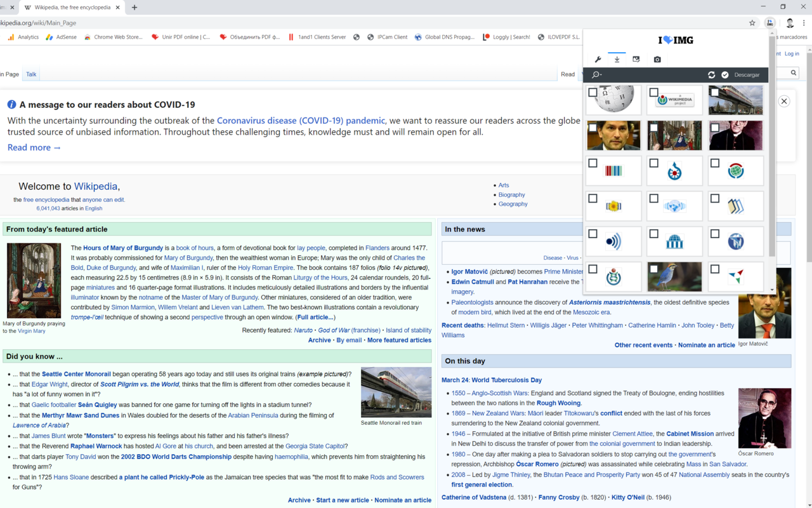The image size is (812, 508).
Task: Click the I♥IMG extension icon in the browser
Action: click(x=769, y=22)
